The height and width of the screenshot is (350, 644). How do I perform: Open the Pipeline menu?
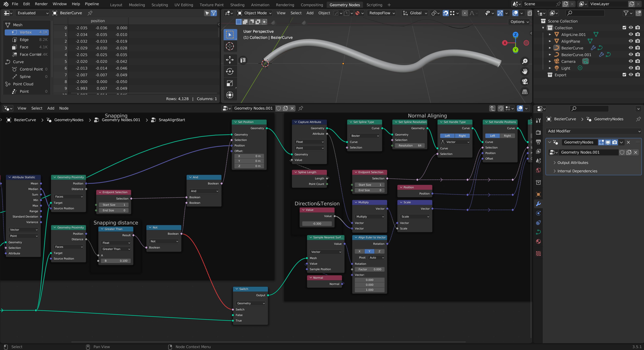coord(92,4)
